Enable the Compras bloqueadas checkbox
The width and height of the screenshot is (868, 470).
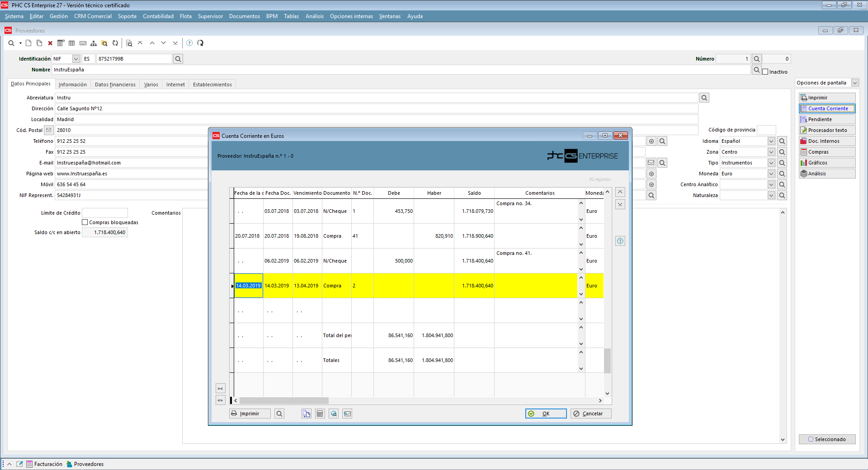pos(85,222)
